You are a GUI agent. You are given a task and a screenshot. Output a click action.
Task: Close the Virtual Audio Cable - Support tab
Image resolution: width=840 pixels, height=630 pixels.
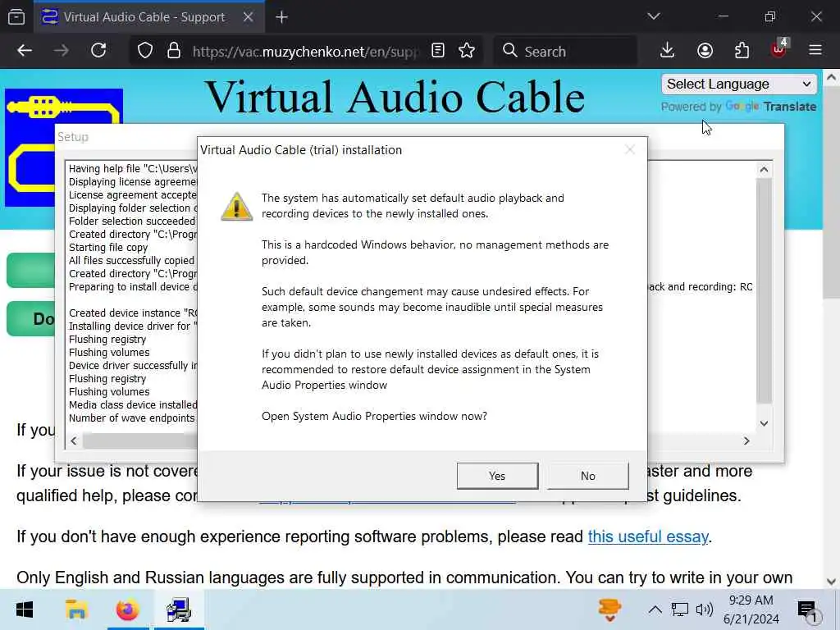pyautogui.click(x=248, y=17)
